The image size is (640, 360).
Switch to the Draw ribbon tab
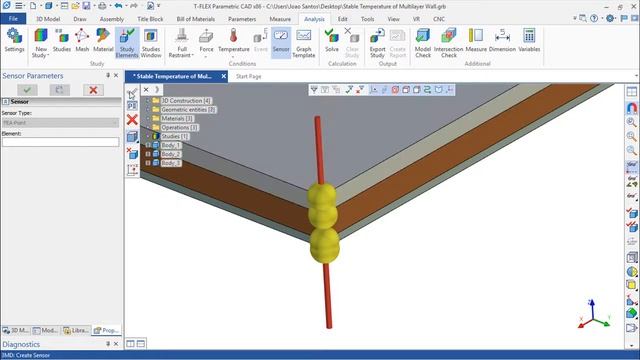(x=80, y=19)
